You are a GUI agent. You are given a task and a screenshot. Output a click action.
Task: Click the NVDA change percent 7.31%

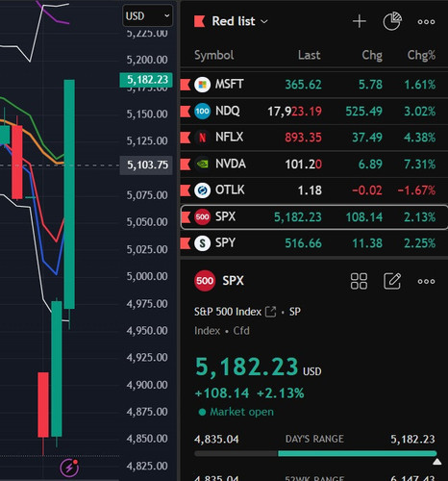coord(420,165)
